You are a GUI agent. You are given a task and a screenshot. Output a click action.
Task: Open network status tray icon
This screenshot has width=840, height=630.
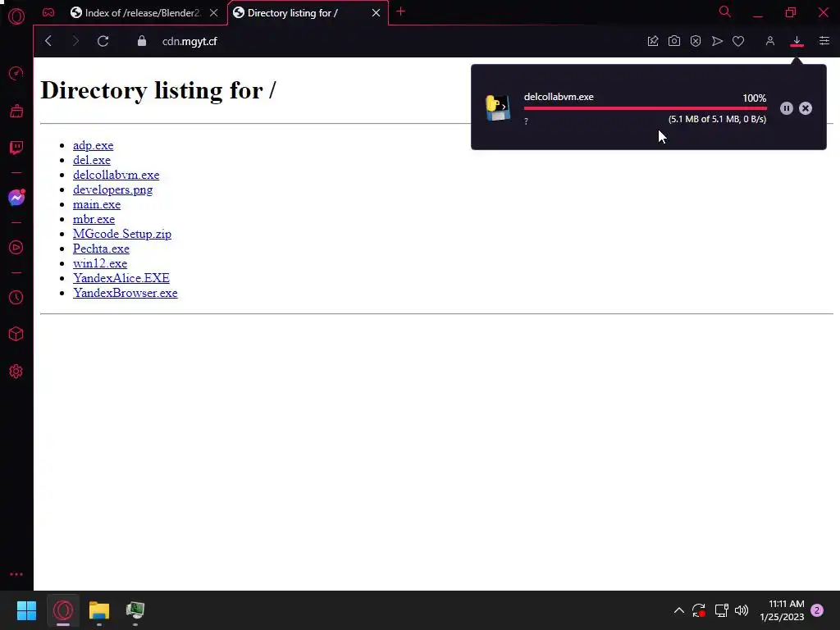[x=721, y=610]
